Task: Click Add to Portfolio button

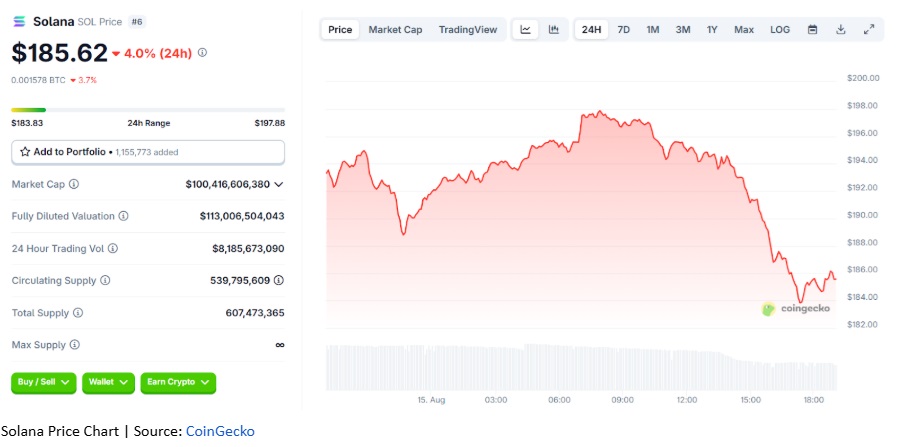Action: click(148, 152)
